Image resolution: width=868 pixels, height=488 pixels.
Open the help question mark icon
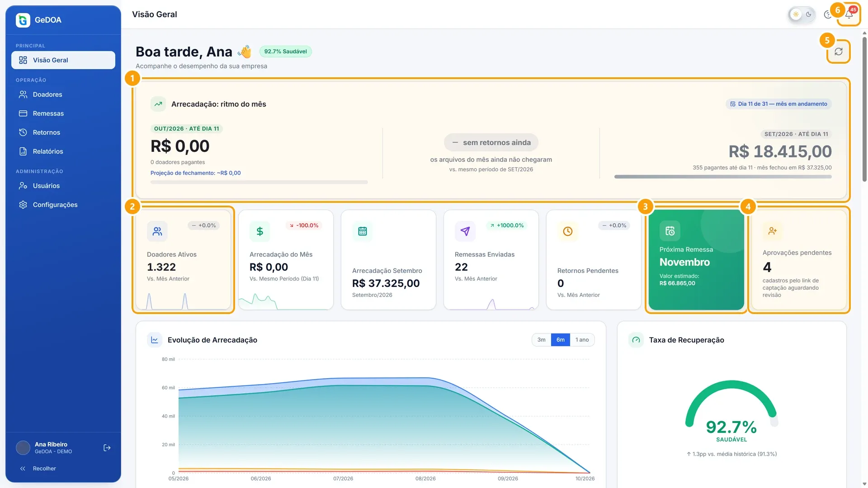(828, 14)
